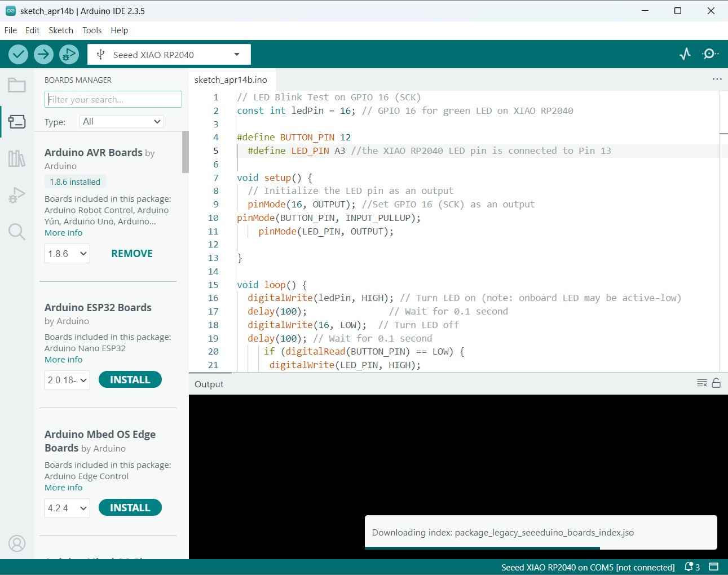The image size is (728, 575).
Task: Start debugging with the debug button
Action: [x=69, y=54]
